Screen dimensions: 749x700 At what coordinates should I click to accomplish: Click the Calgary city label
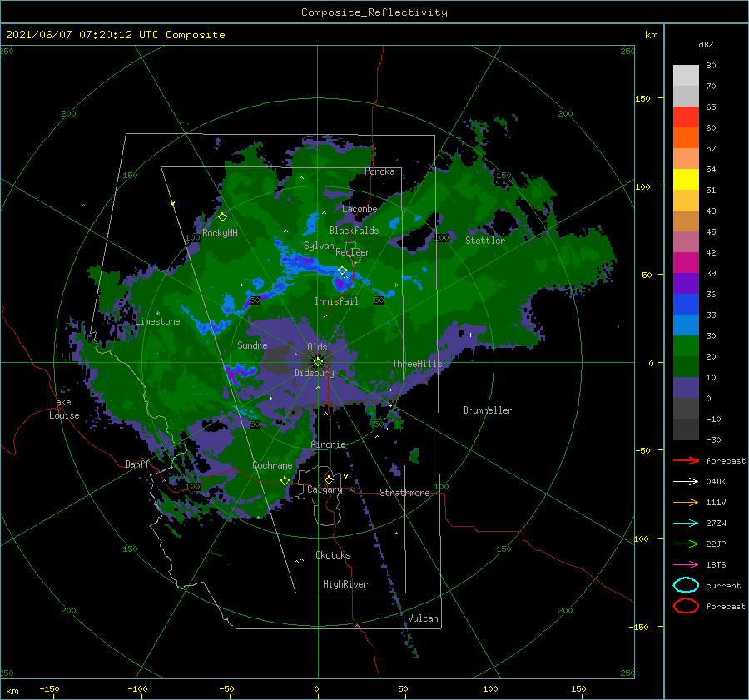coord(325,489)
